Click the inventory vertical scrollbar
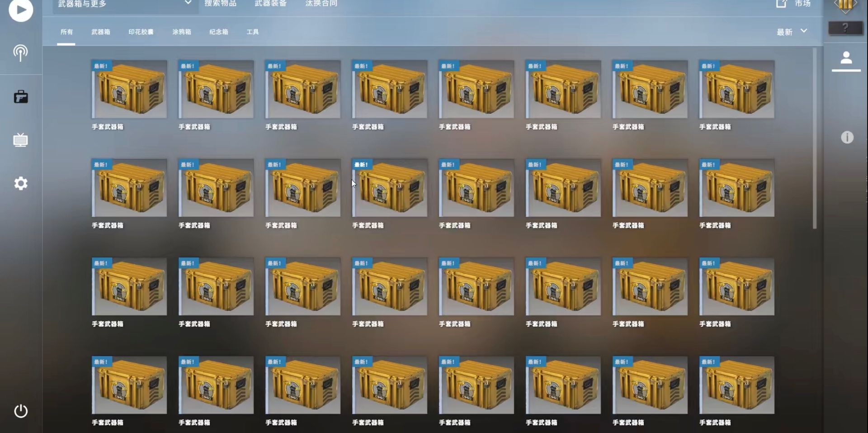The height and width of the screenshot is (433, 868). click(x=815, y=138)
